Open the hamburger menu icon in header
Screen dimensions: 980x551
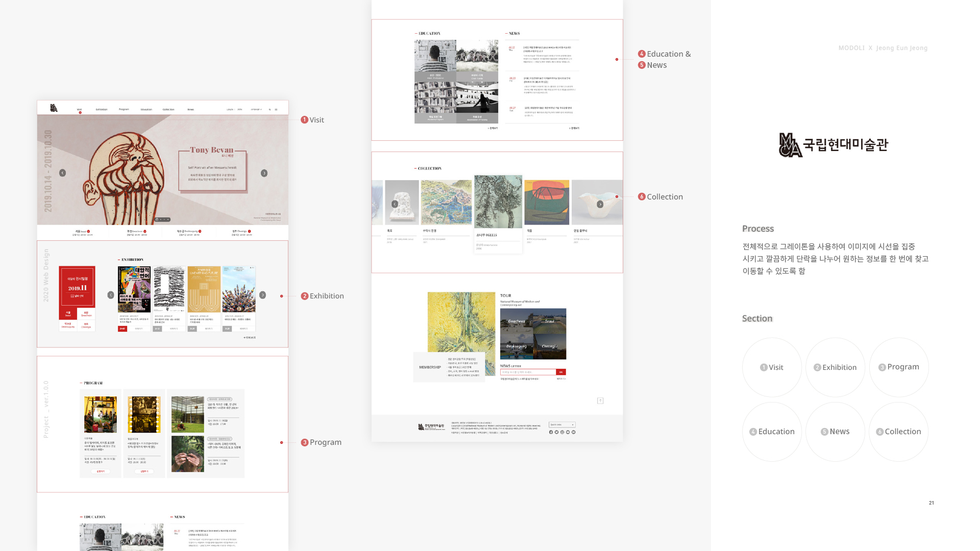pos(276,109)
